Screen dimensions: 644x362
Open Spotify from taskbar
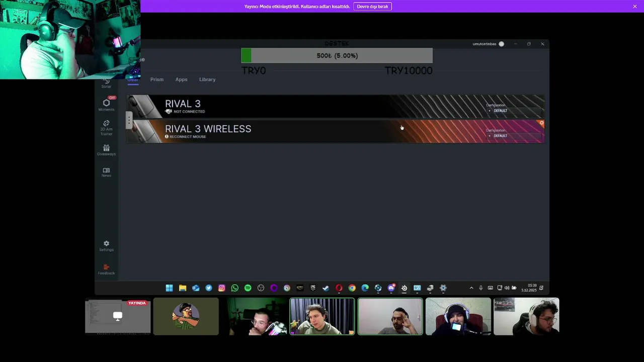pos(248,288)
